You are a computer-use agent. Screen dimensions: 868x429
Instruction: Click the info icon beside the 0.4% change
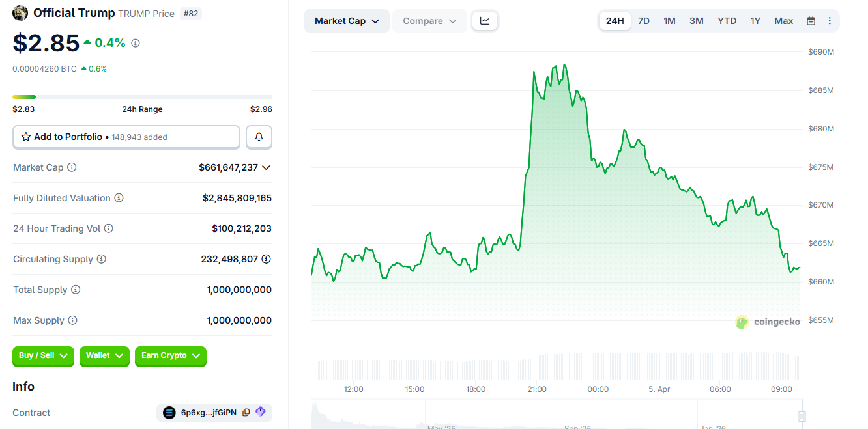[x=134, y=43]
